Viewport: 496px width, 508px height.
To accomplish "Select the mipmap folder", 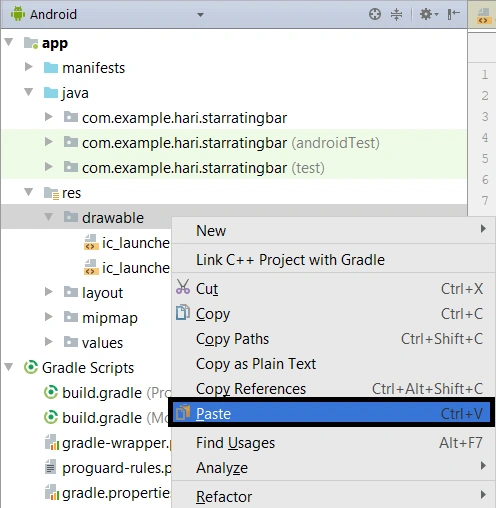I will (110, 318).
